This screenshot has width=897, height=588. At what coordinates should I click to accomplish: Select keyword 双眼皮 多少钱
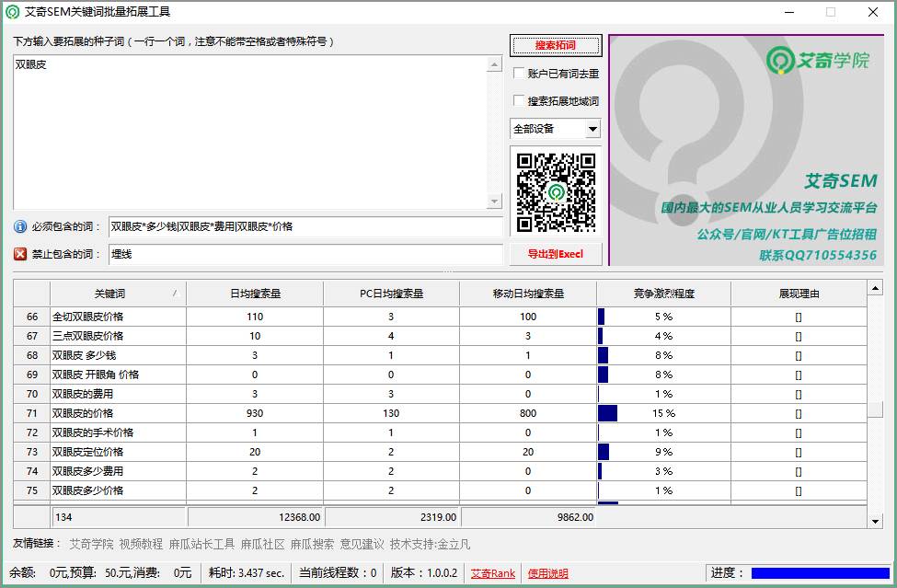coord(118,355)
